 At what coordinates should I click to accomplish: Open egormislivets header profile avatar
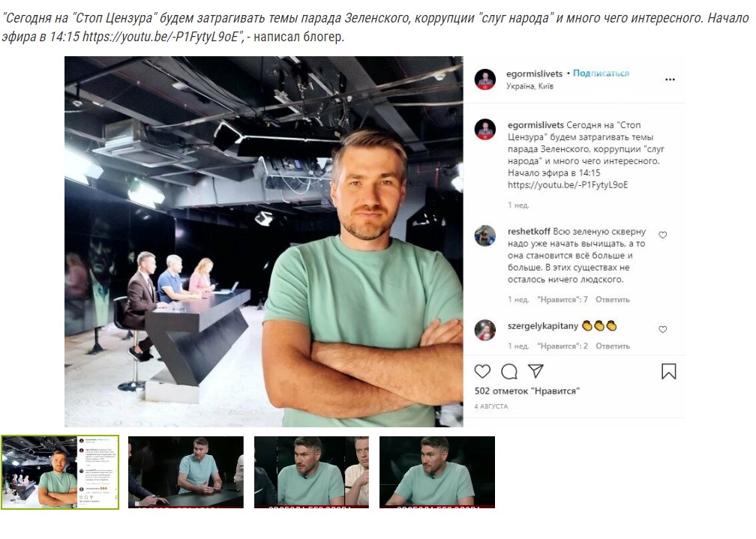(x=485, y=79)
